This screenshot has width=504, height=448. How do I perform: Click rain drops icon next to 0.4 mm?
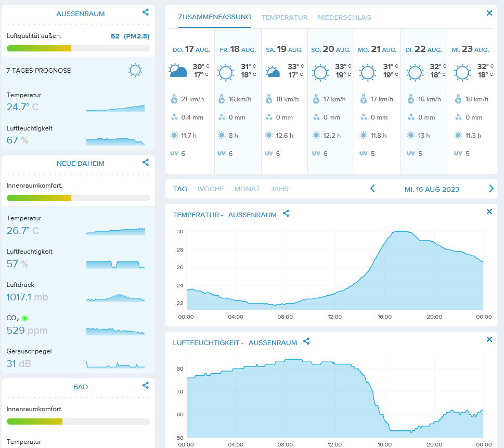click(x=174, y=117)
